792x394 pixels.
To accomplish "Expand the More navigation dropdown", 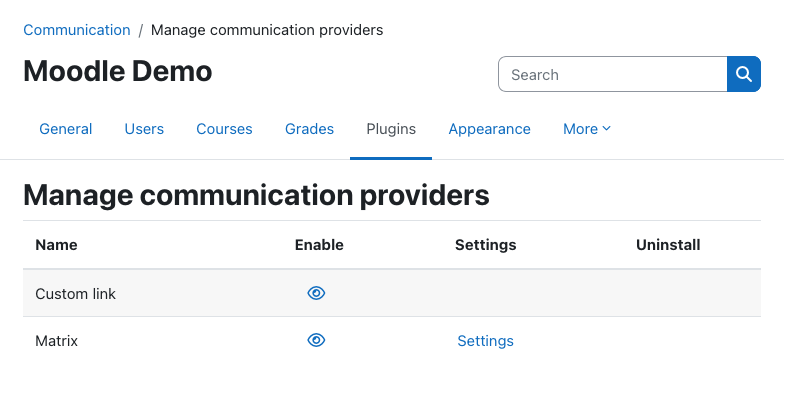I will (x=587, y=129).
